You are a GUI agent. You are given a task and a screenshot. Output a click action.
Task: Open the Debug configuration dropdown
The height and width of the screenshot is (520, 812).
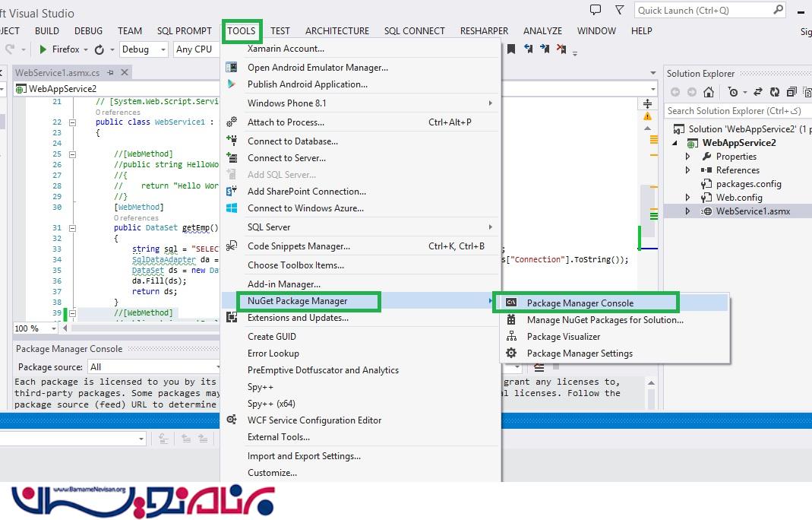(x=144, y=49)
